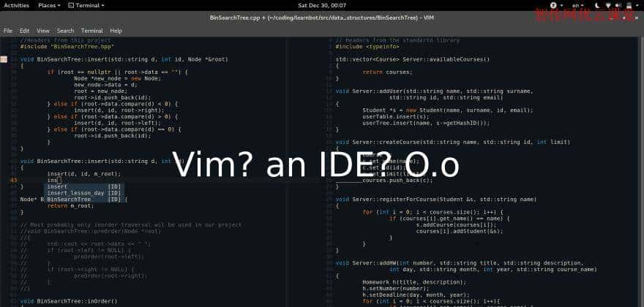This screenshot has height=307, width=644.
Task: Click the terminal icon beside Terminal label
Action: click(70, 5)
